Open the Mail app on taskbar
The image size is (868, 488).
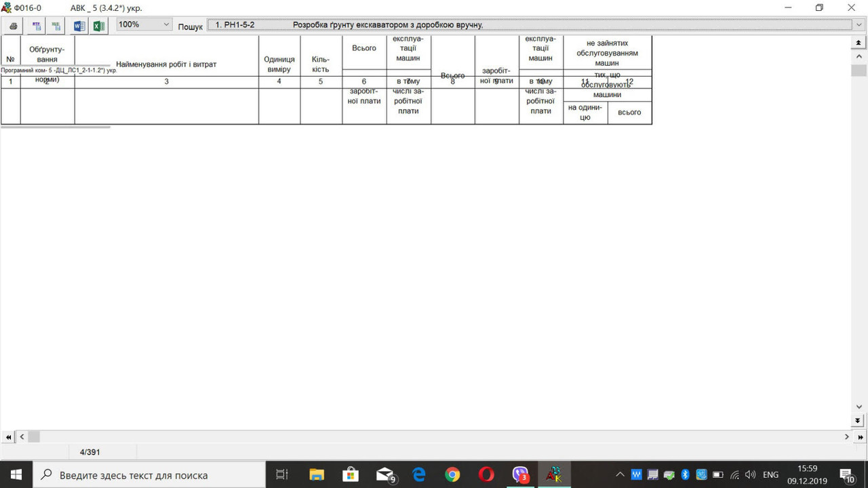click(385, 474)
